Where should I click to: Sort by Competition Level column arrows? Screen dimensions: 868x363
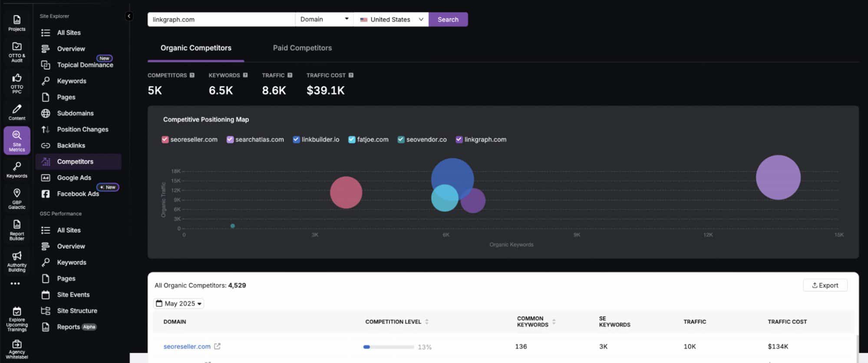point(427,322)
